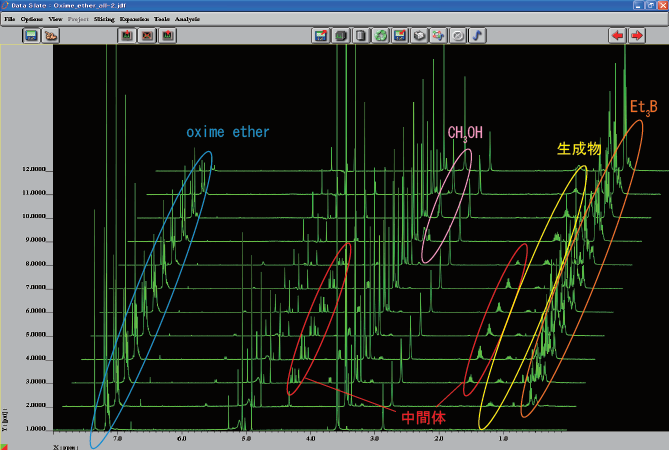The height and width of the screenshot is (450, 669).
Task: Click the blue integral curve icon
Action: 477,35
